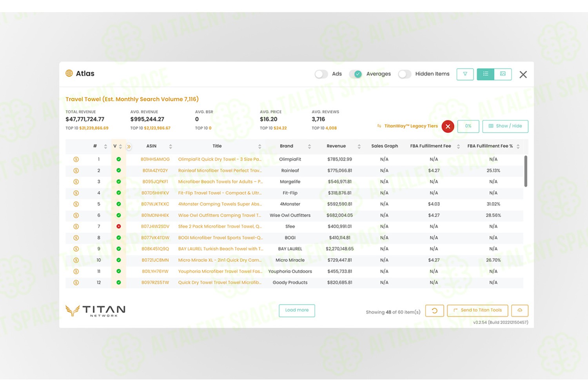Open Quick Dry Towel Travel Towel link
Viewport: 588px width, 392px height.
(x=220, y=283)
